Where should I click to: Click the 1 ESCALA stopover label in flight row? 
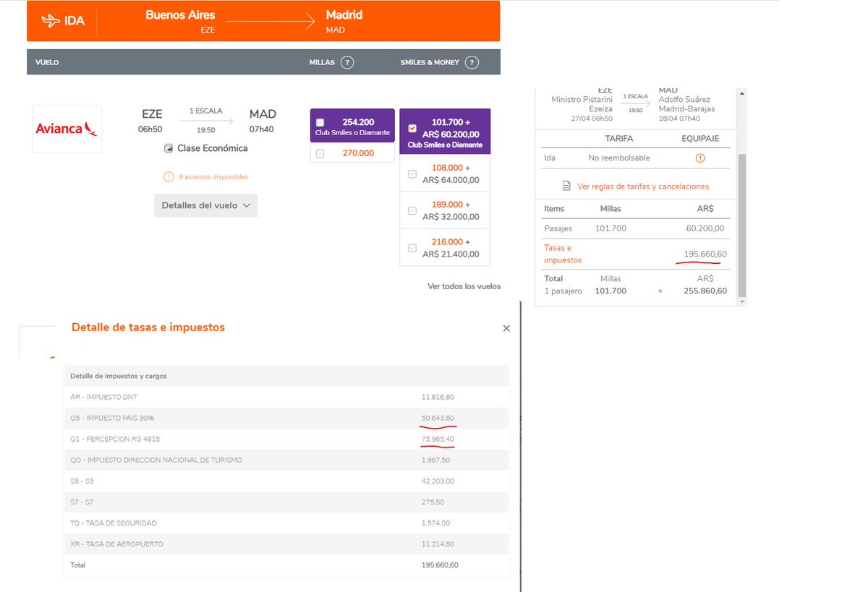(x=206, y=111)
